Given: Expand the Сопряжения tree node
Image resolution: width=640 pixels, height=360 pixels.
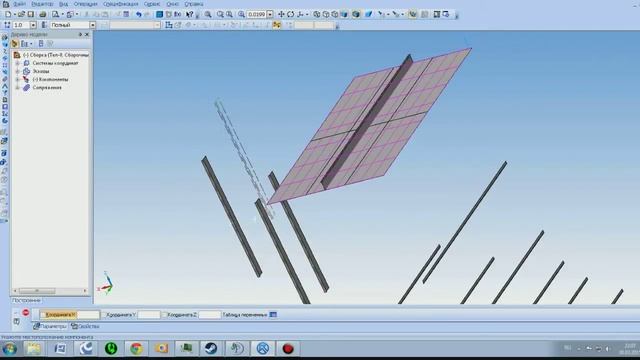Looking at the screenshot, I should [x=18, y=88].
